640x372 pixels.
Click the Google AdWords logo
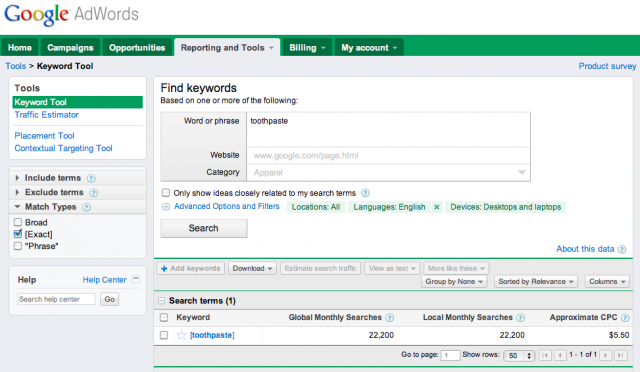pos(71,15)
